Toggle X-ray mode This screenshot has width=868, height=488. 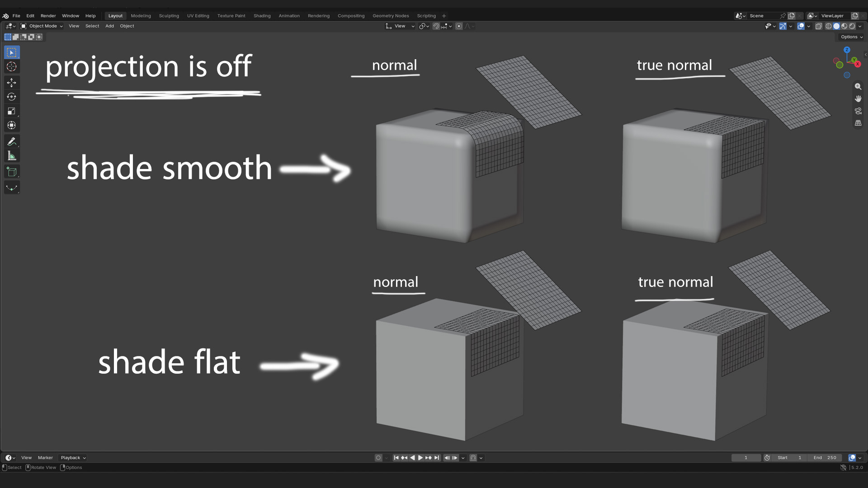click(818, 26)
